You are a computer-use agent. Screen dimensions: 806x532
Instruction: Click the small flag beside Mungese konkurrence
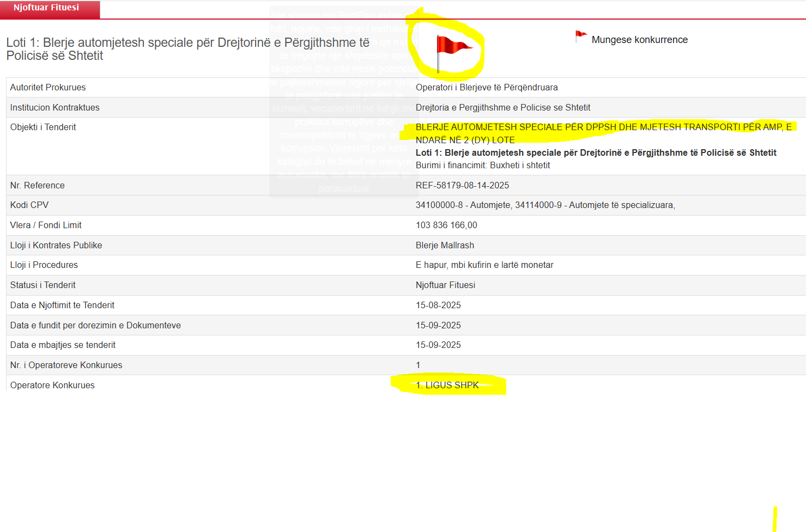tap(581, 37)
